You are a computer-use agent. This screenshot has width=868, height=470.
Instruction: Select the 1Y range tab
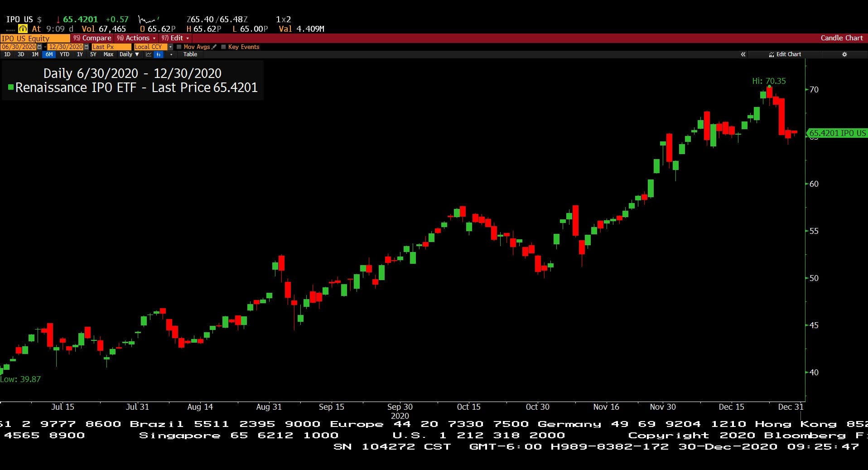coord(80,54)
